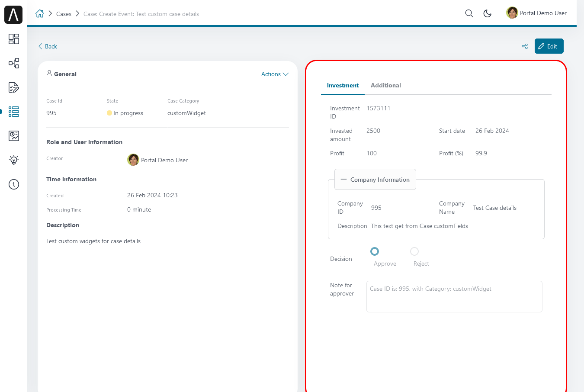This screenshot has height=392, width=584.
Task: Click the In progress state
Action: pyautogui.click(x=125, y=113)
